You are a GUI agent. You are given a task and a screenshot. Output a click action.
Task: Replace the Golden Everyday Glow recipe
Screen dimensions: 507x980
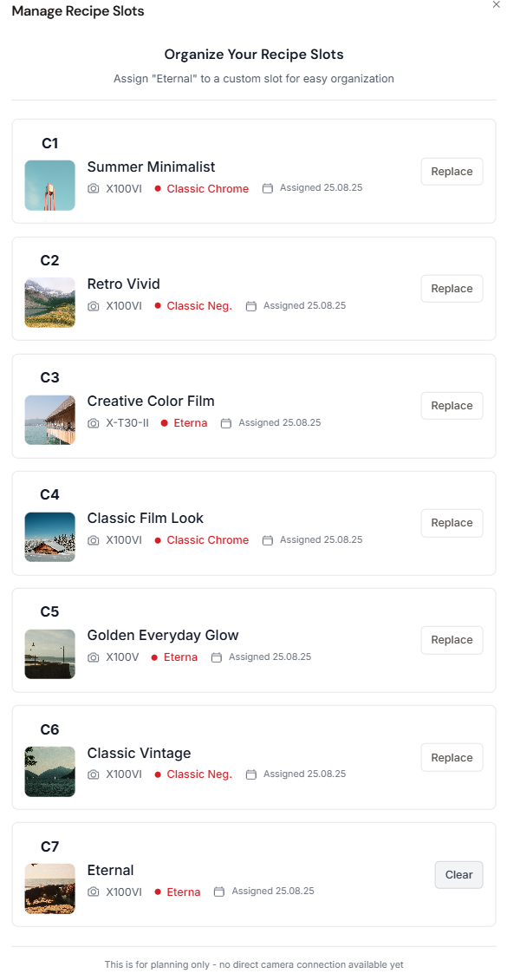tap(452, 640)
